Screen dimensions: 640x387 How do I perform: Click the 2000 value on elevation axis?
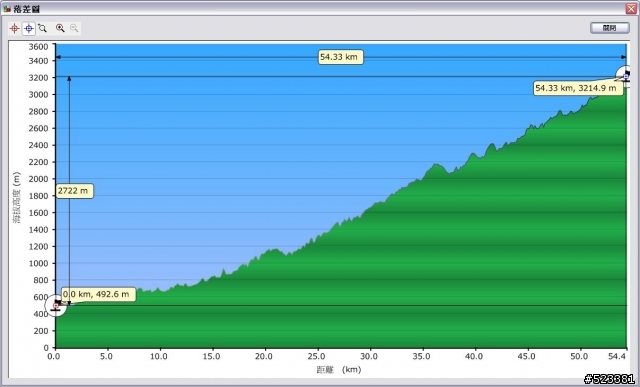tap(38, 179)
